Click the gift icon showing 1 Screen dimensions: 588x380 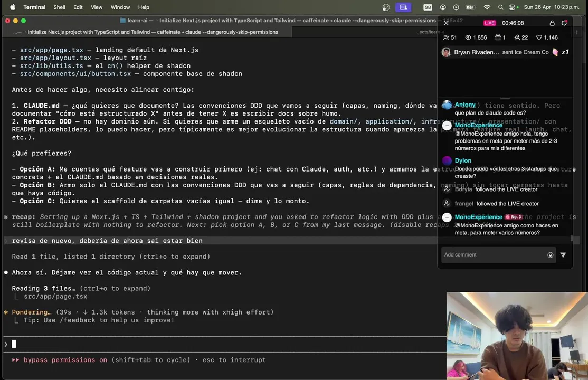[x=498, y=37]
